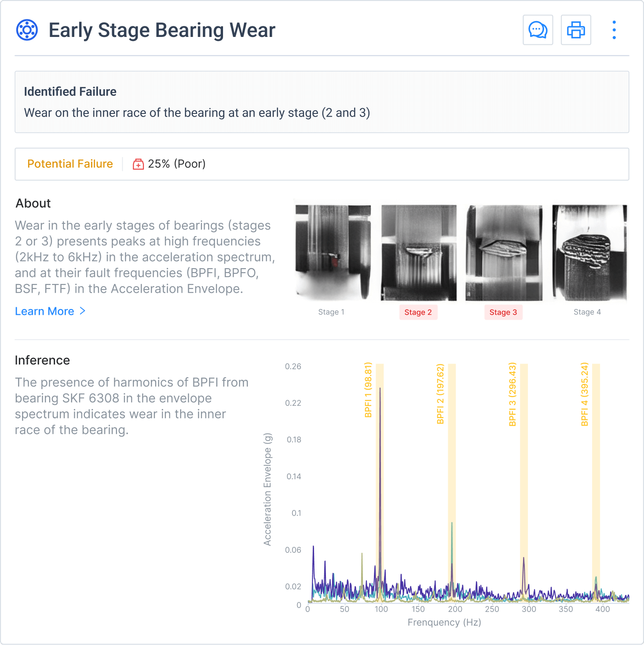Click the chevron arrow next to Learn More
The width and height of the screenshot is (644, 645).
click(83, 311)
